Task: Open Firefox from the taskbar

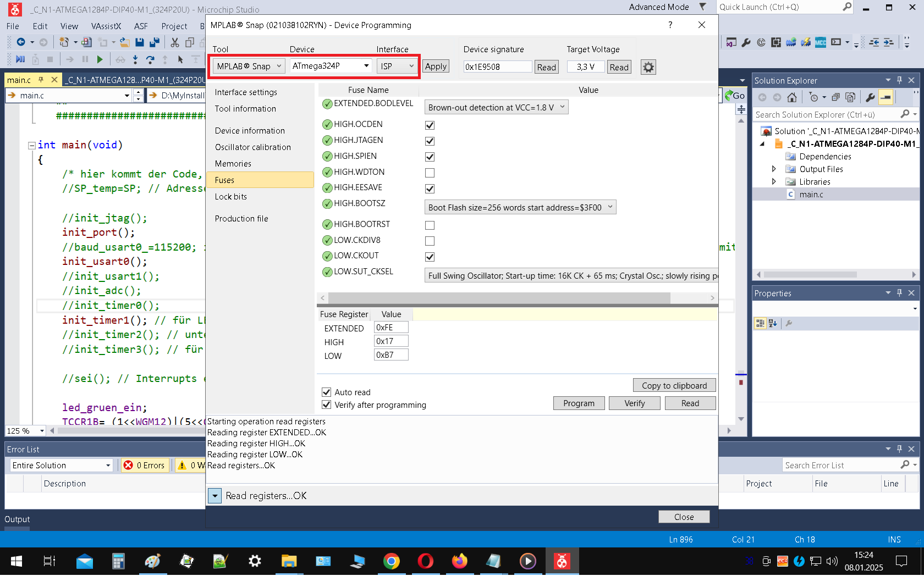Action: tap(459, 561)
